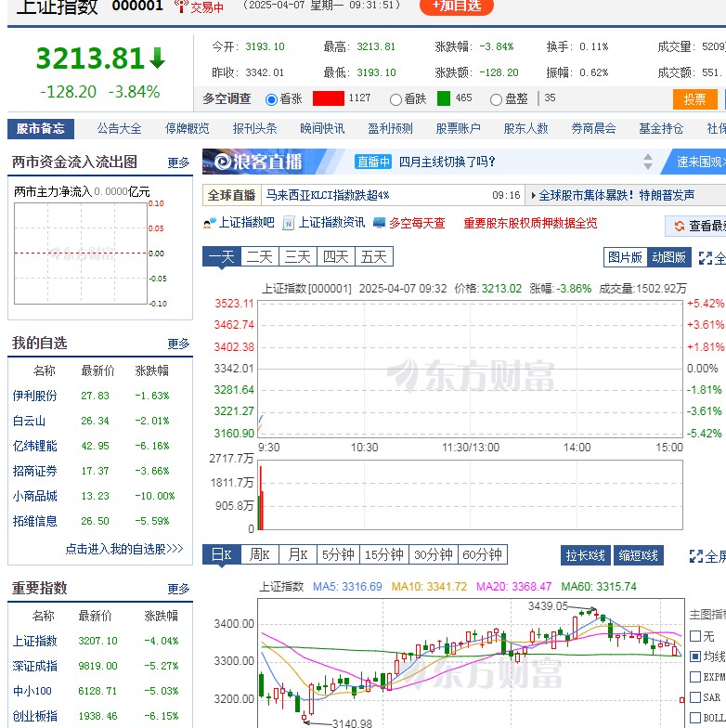Viewport: 726px width, 728px height.
Task: Open the 停牌概览 menu item
Action: click(x=188, y=128)
